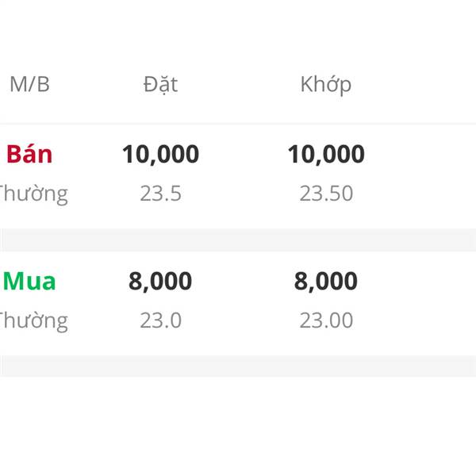Click the Đặt column header
Screen dimensions: 476x476
pos(160,84)
